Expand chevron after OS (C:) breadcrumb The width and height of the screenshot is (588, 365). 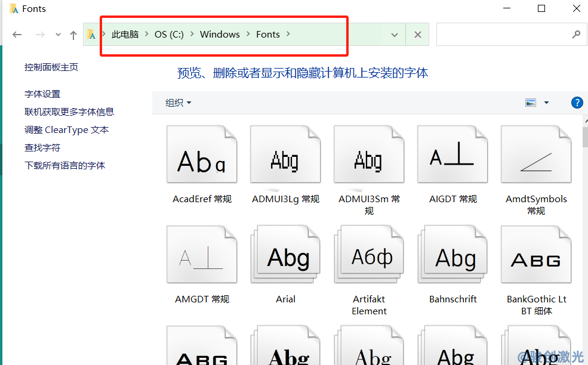tap(192, 34)
